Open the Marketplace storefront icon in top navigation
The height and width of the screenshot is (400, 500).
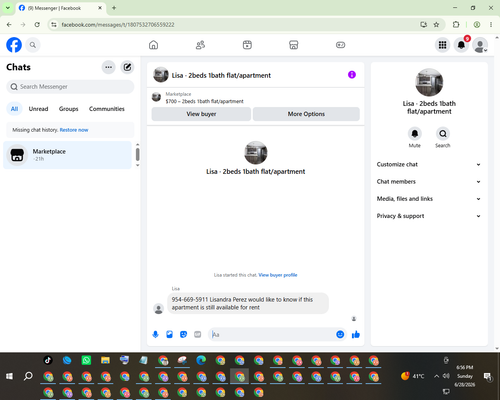(x=294, y=45)
